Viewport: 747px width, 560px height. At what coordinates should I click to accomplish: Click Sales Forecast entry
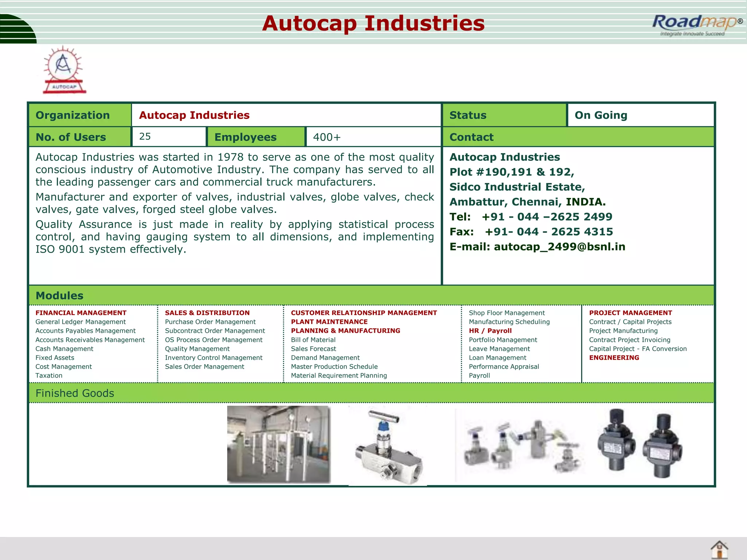coord(313,349)
